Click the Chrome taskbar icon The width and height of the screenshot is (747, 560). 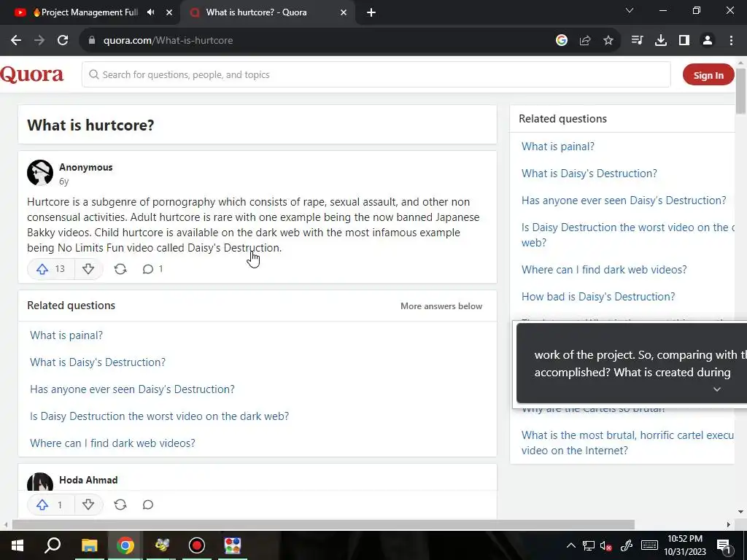tap(125, 545)
